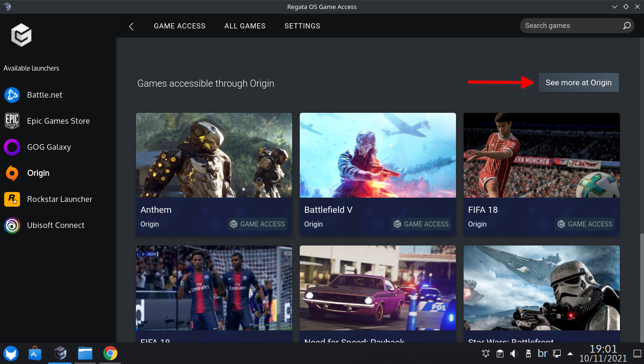Select the Epic Games Store logo
The image size is (644, 364).
point(12,121)
